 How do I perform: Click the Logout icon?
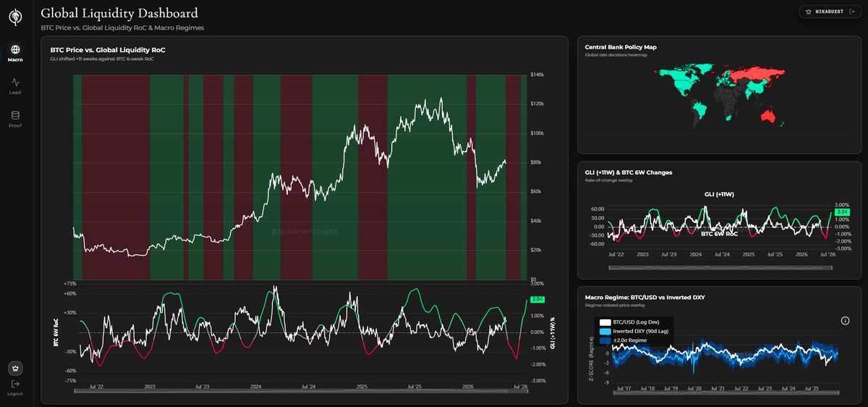15,384
